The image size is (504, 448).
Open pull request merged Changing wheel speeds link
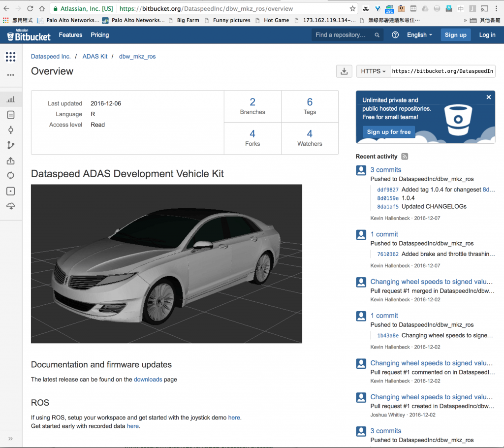click(431, 282)
